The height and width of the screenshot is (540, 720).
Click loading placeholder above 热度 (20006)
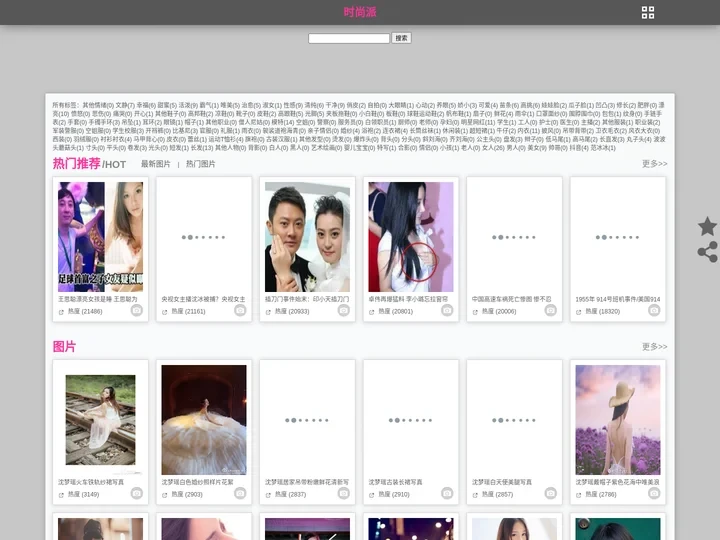pos(514,237)
